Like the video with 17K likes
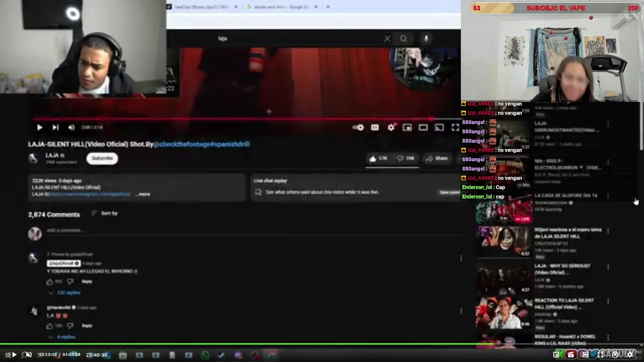 (x=378, y=158)
